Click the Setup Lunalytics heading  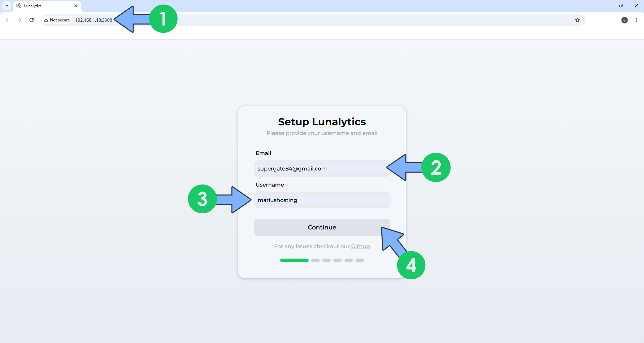click(x=322, y=122)
